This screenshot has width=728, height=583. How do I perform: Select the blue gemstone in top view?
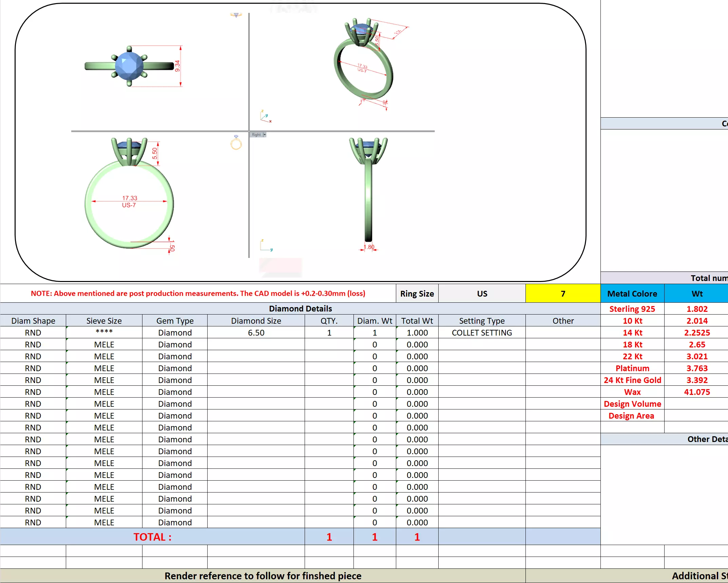(129, 66)
